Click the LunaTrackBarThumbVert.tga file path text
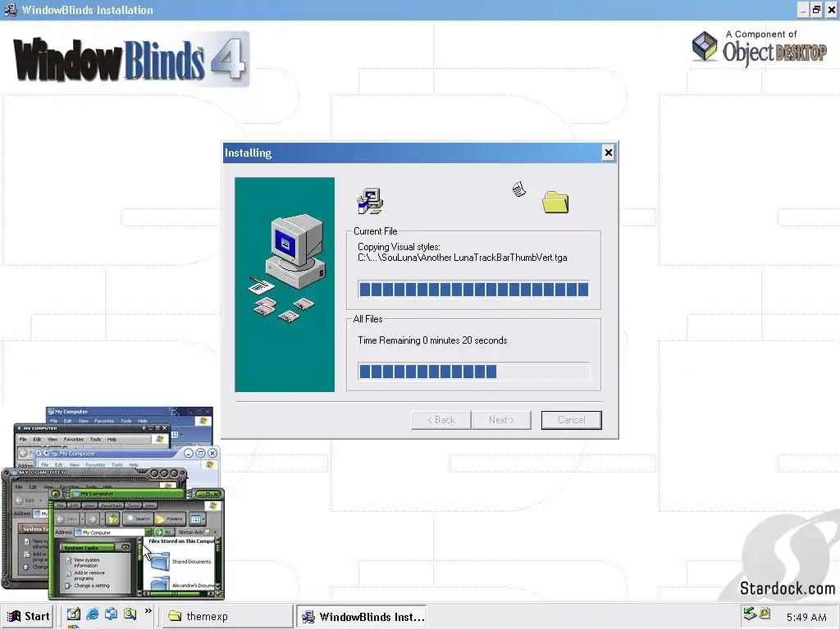 pos(463,258)
